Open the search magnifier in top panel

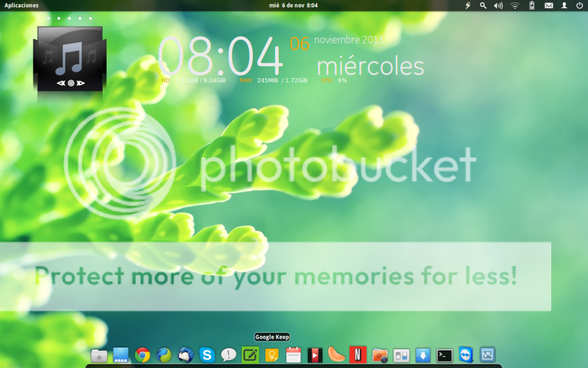(483, 5)
